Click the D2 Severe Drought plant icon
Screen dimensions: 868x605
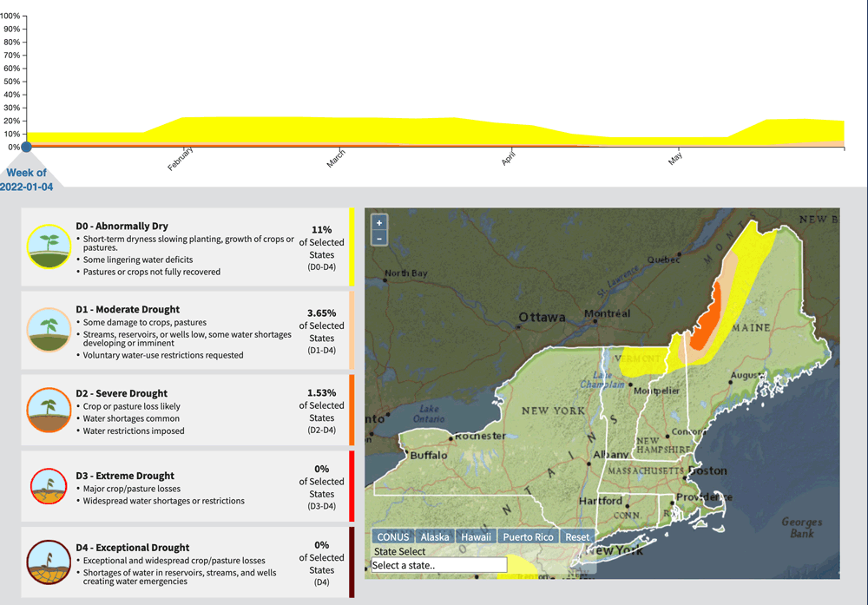tap(49, 411)
